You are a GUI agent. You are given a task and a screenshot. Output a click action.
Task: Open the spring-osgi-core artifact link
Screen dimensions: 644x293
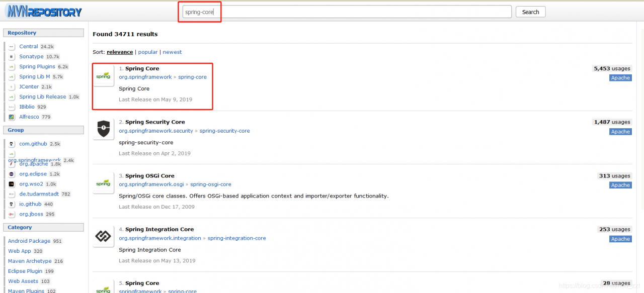[x=211, y=184]
